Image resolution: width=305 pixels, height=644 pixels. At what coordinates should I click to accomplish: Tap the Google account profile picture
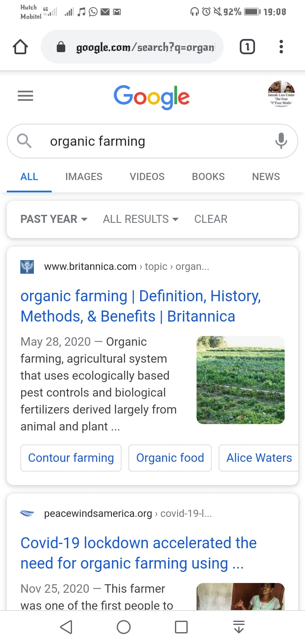click(x=281, y=94)
